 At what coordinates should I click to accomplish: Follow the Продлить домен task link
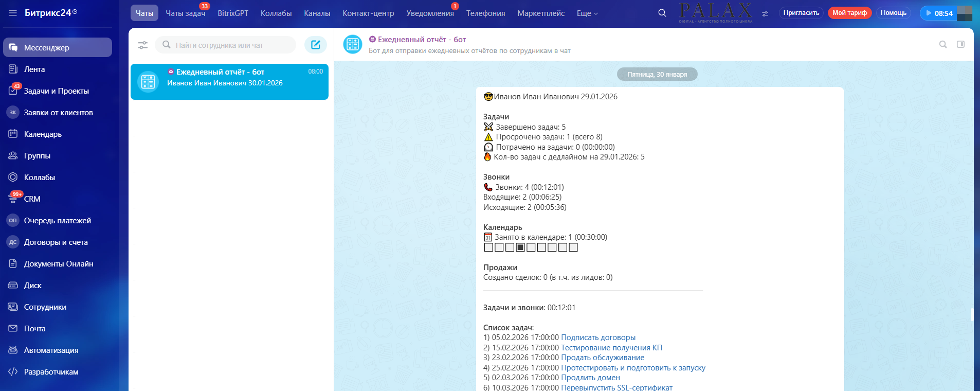click(590, 378)
